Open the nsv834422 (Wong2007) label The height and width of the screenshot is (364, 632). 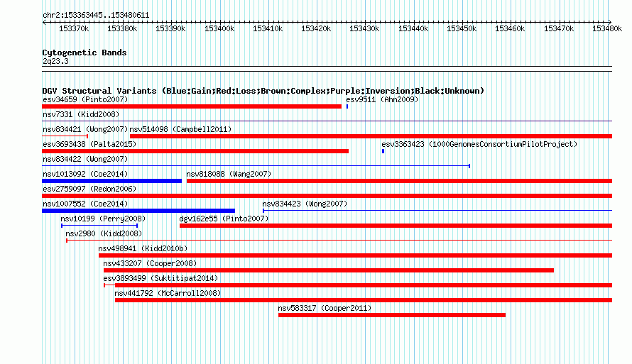point(85,159)
